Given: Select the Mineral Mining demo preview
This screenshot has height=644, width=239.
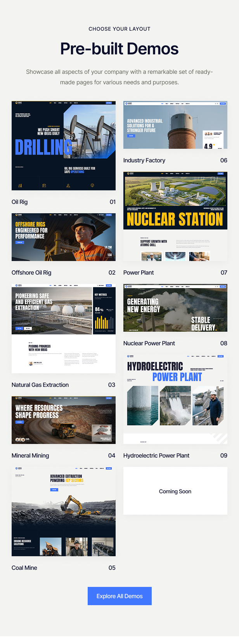Looking at the screenshot, I should point(64,420).
